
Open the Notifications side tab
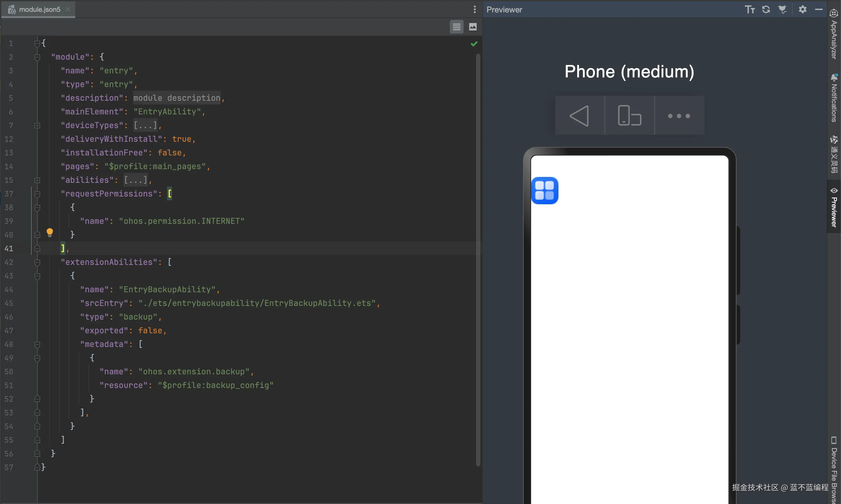tap(834, 98)
